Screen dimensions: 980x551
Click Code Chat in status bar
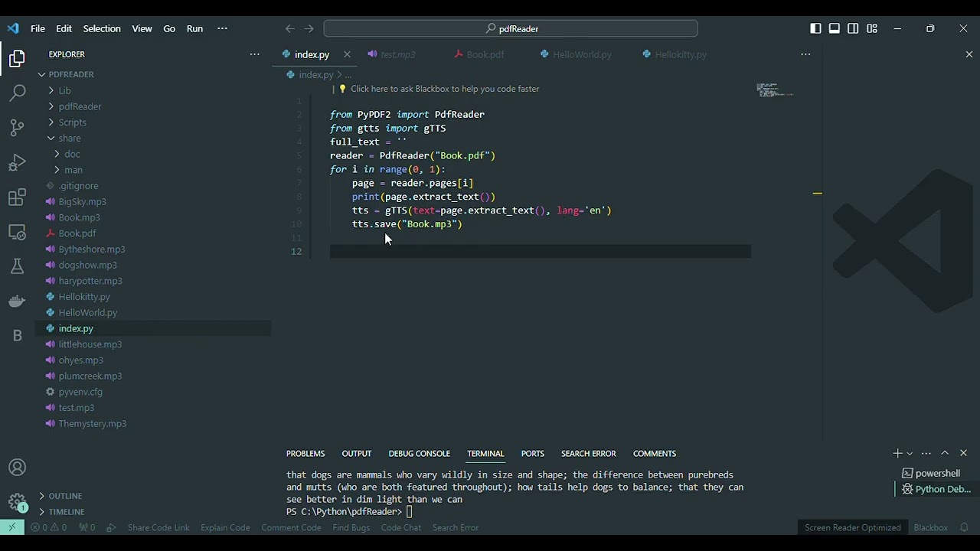point(401,527)
